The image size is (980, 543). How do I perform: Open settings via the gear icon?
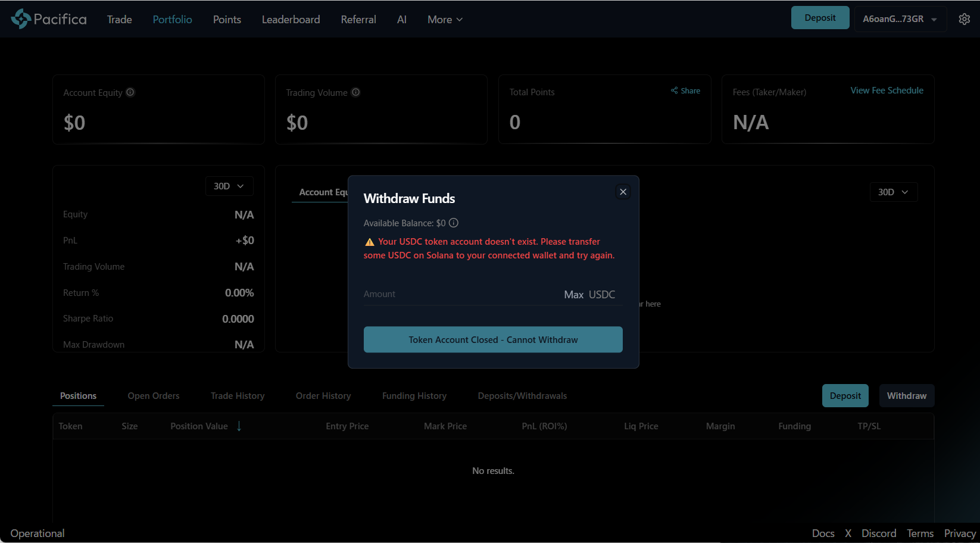coord(964,19)
